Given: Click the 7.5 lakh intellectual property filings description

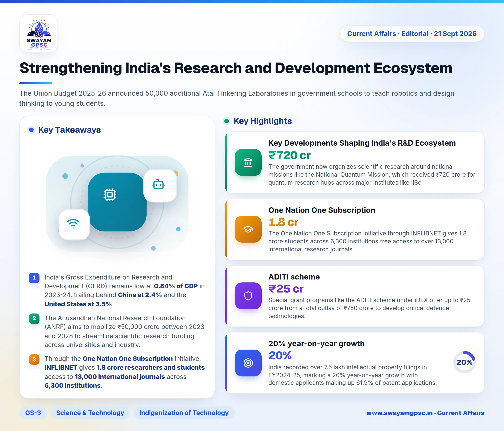Looking at the screenshot, I should coord(352,375).
